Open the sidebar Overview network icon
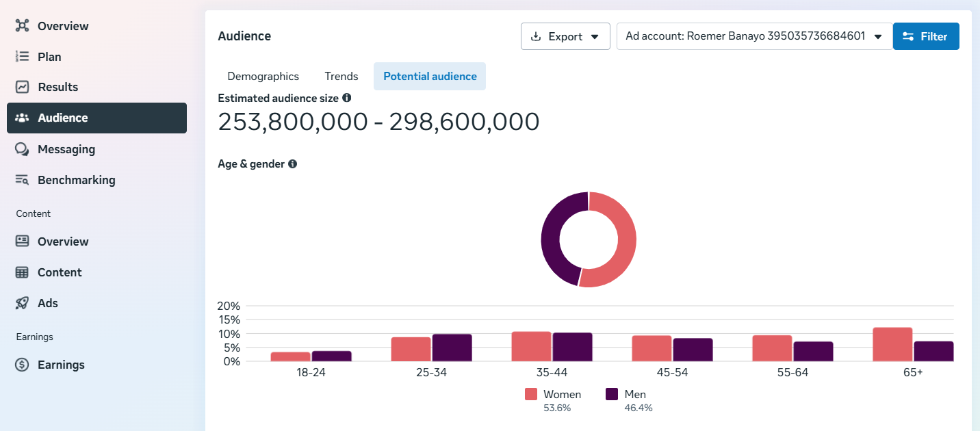The width and height of the screenshot is (980, 431). (23, 26)
